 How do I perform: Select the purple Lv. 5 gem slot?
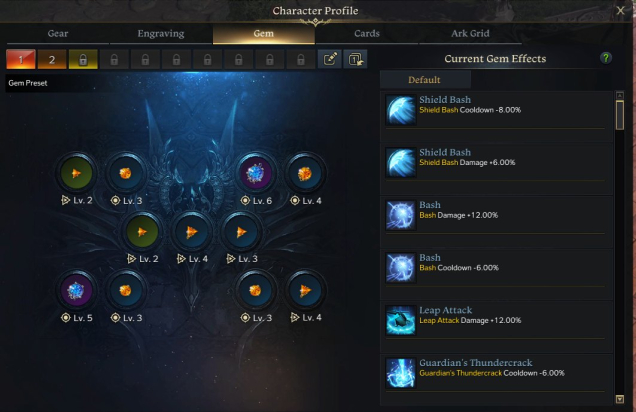[76, 290]
